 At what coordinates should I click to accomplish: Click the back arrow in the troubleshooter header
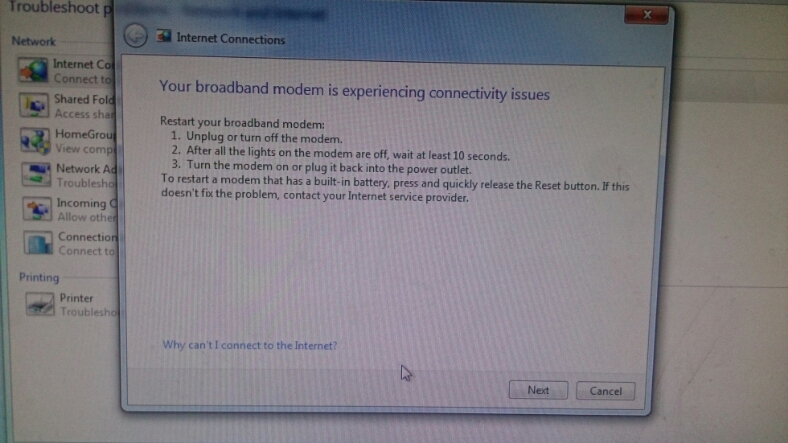(135, 36)
